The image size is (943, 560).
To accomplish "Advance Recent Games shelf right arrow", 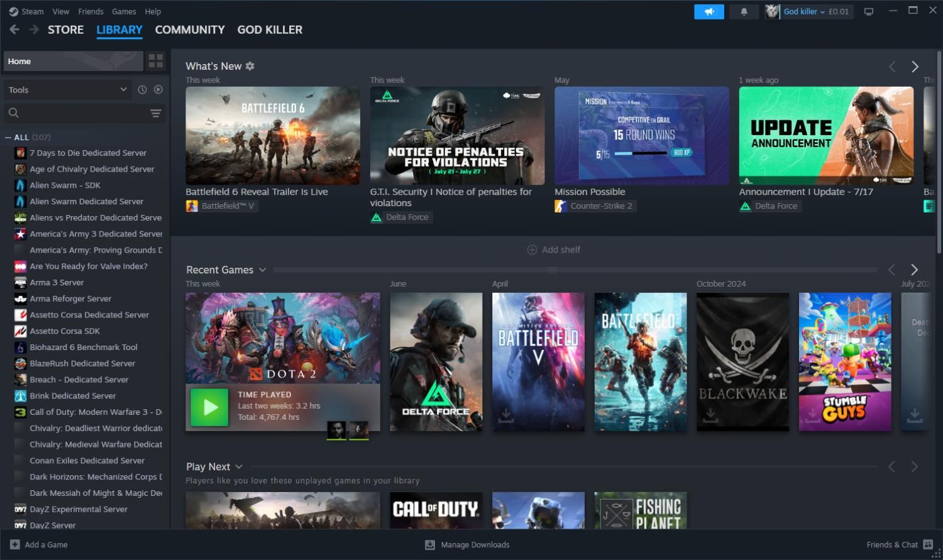I will 915,270.
